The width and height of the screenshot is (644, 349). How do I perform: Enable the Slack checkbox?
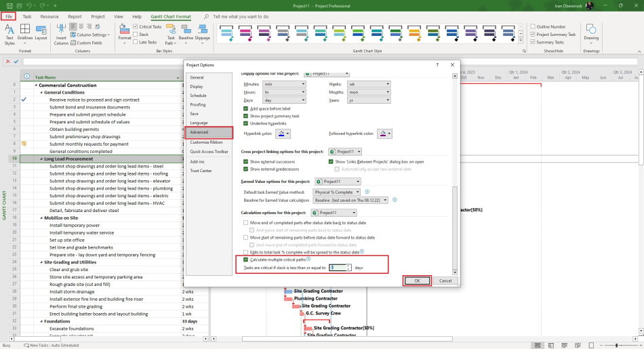(x=135, y=35)
